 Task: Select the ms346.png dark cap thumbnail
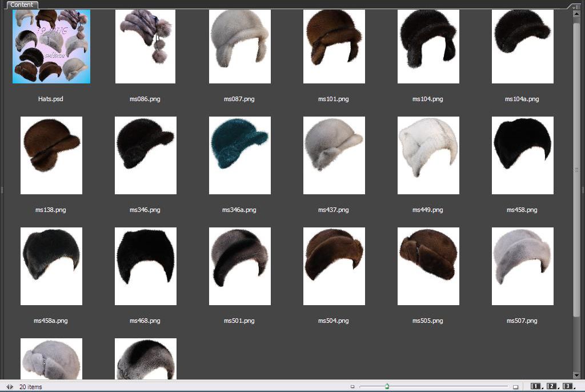(x=146, y=155)
